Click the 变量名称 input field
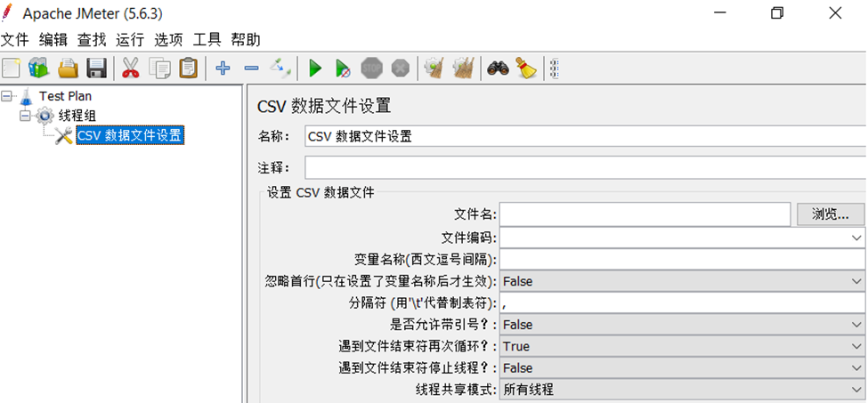 [683, 259]
